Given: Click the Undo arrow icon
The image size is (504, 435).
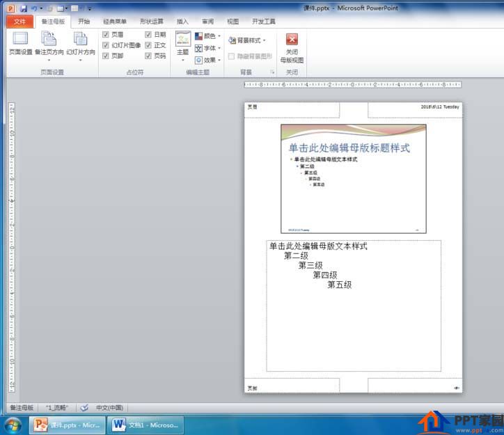Looking at the screenshot, I should click(x=33, y=8).
